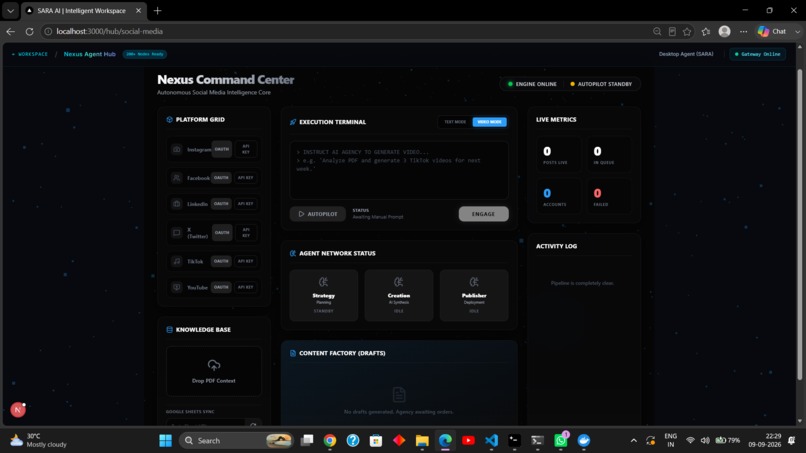Select the SARA AI browser tab
This screenshot has width=806, height=453.
pyautogui.click(x=81, y=11)
